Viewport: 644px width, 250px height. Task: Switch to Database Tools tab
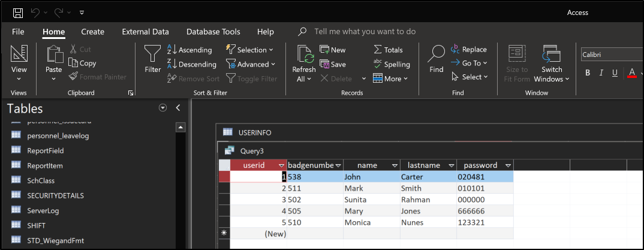pos(213,32)
